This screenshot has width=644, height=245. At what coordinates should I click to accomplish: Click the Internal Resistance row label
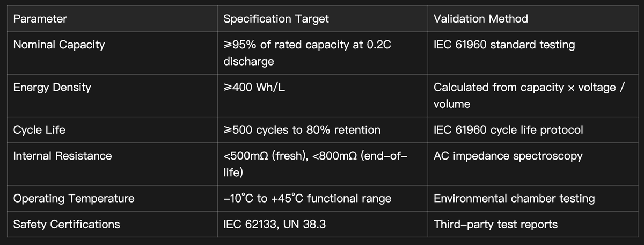coord(62,156)
